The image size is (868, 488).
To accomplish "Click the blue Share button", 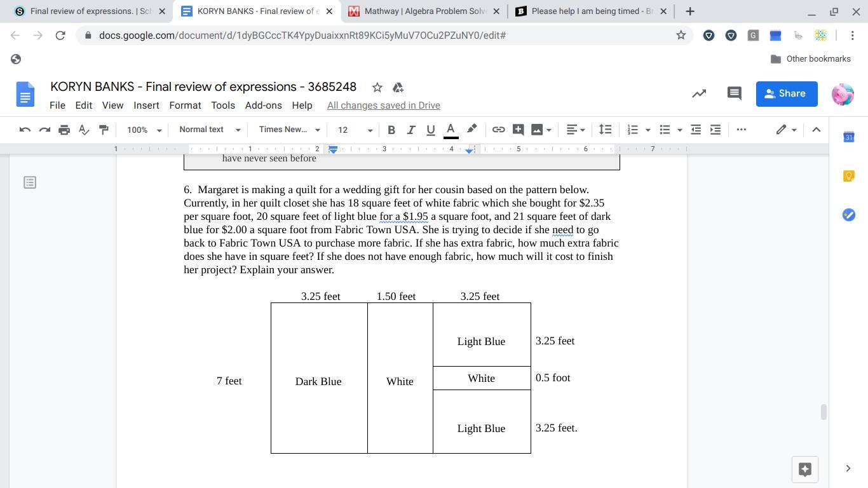I will tap(787, 93).
